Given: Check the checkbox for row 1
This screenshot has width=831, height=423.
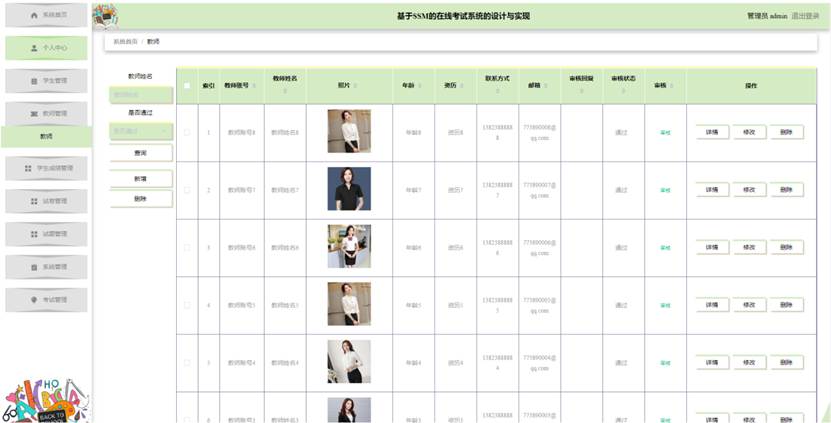Looking at the screenshot, I should click(187, 133).
